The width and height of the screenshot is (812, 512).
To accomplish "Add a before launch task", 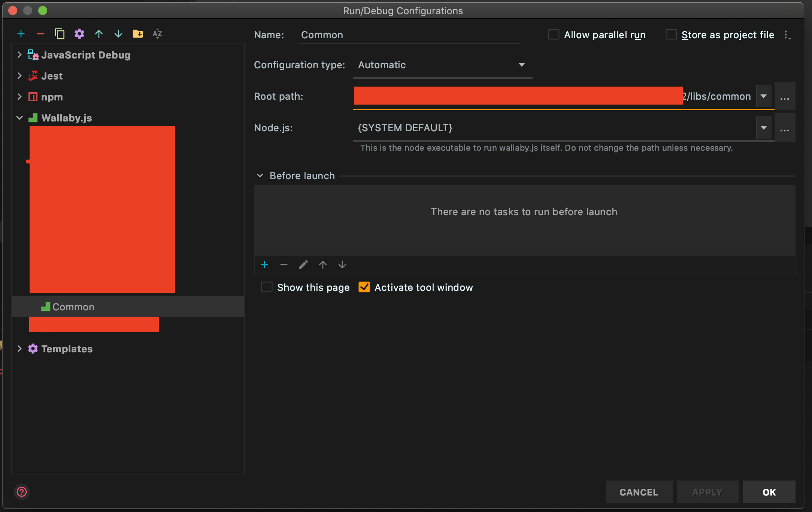I will (x=264, y=265).
